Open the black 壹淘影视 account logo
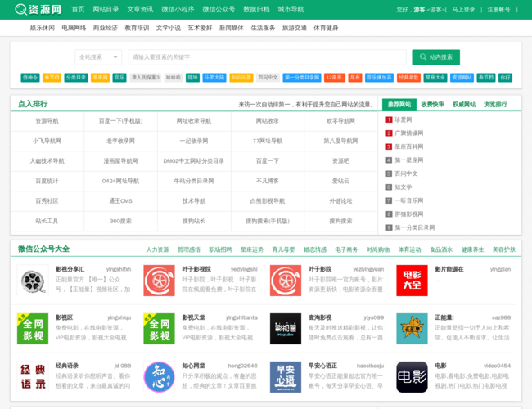 (286, 329)
